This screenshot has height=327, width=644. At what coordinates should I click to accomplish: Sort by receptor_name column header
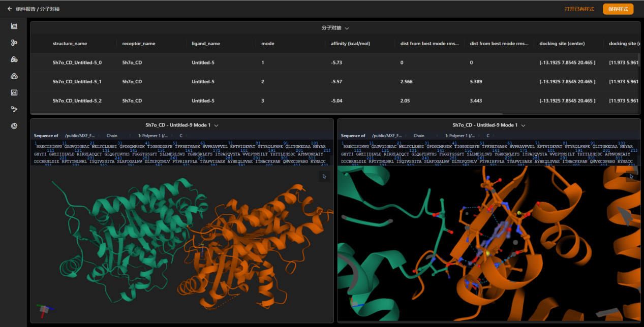point(139,44)
